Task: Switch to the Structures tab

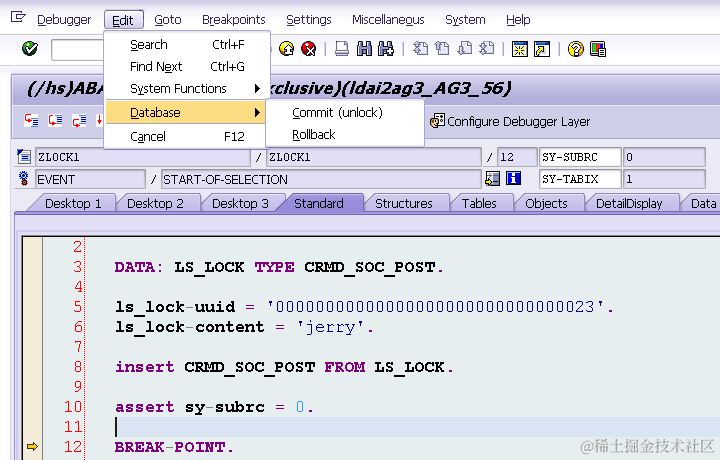Action: pos(404,203)
